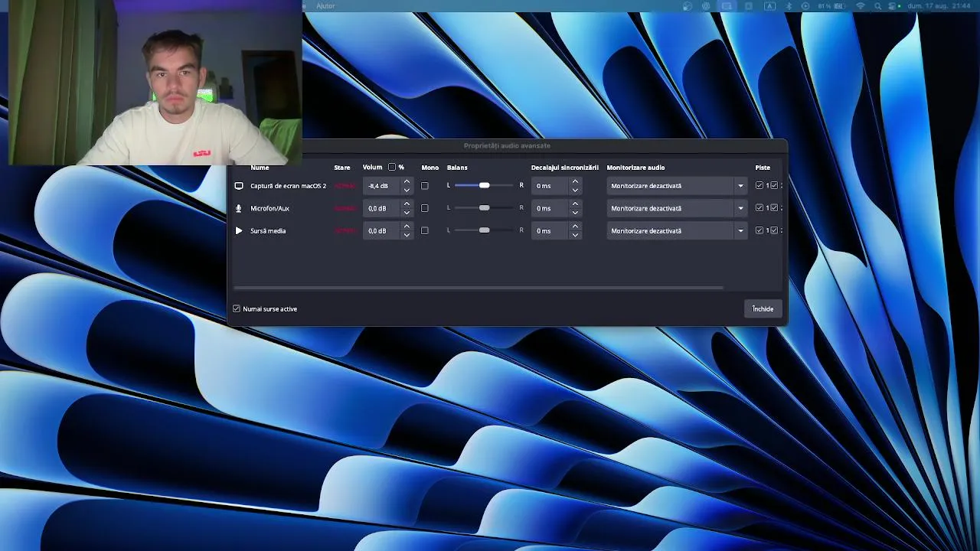Uncheck track 1 for Microfon/Aux

coord(759,207)
